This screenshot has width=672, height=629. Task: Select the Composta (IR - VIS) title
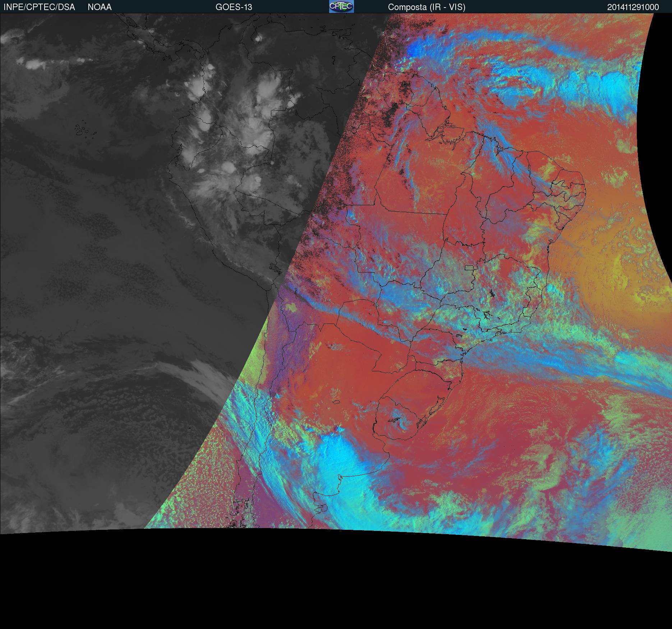[x=427, y=7]
